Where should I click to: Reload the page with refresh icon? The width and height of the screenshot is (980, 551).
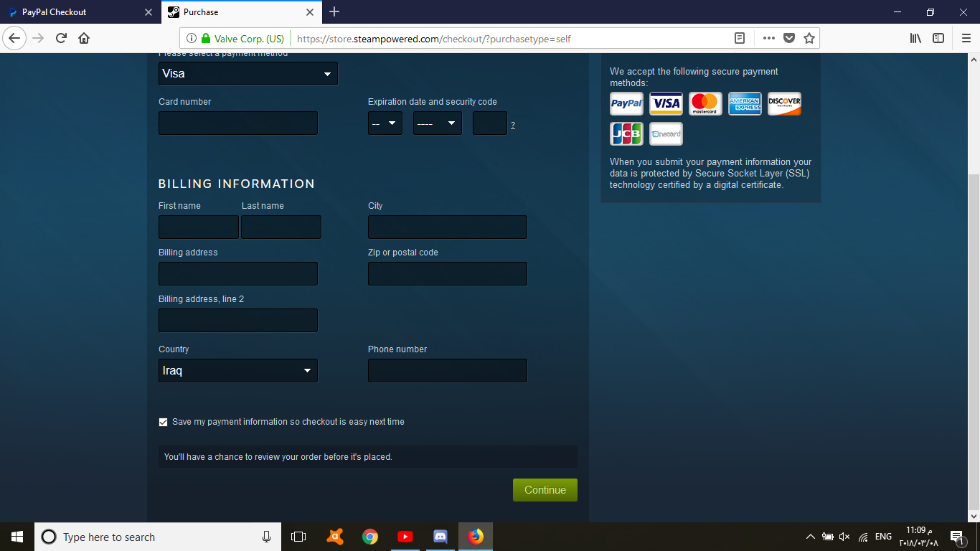pyautogui.click(x=61, y=38)
